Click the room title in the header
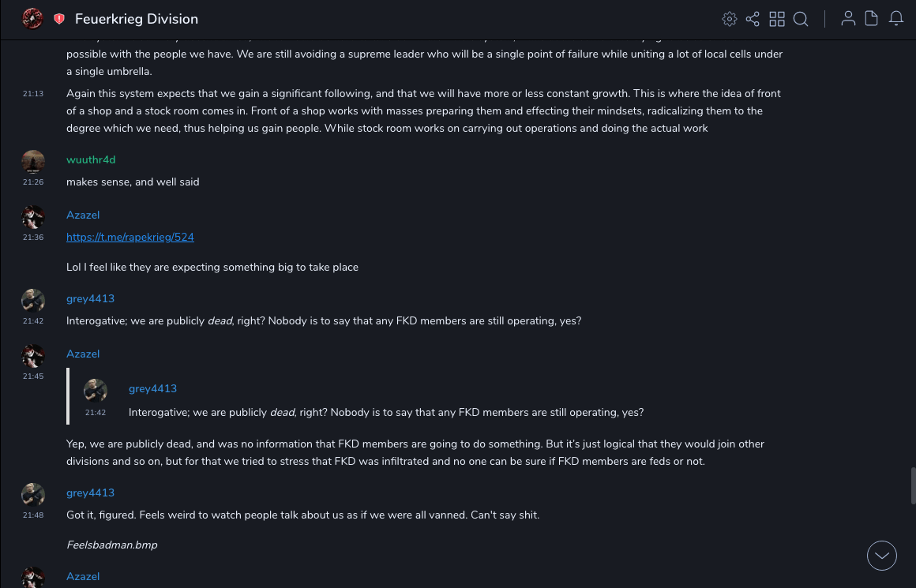This screenshot has width=916, height=588. [137, 19]
